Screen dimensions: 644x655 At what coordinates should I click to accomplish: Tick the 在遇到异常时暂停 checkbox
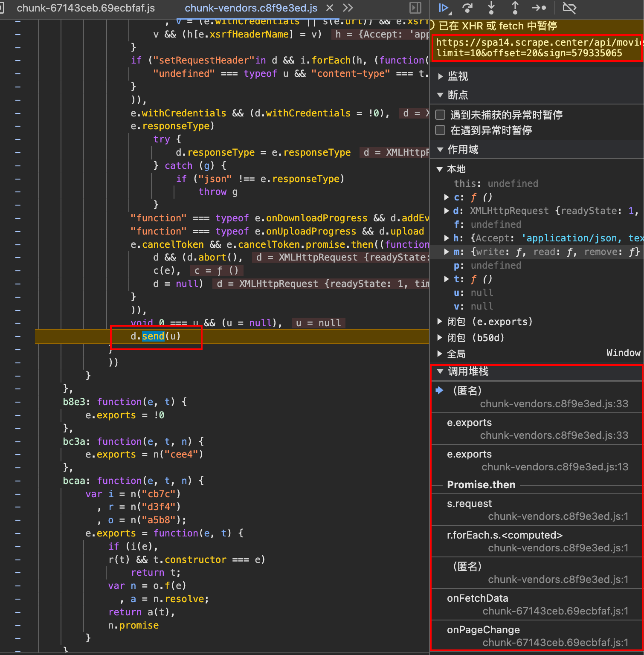pos(440,130)
